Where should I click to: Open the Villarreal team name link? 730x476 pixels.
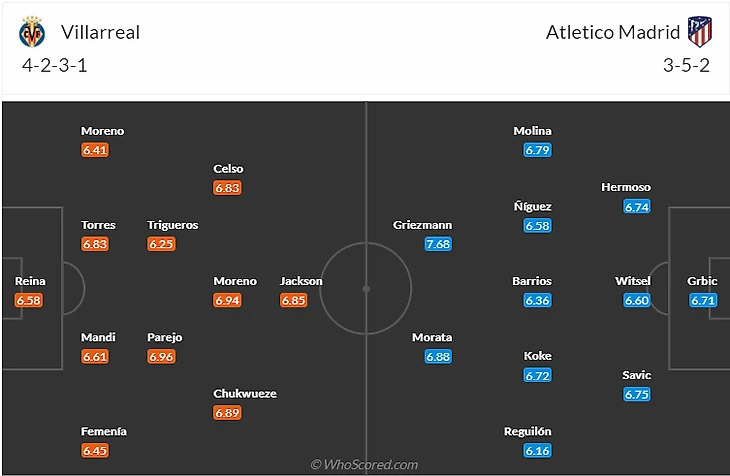pos(100,32)
